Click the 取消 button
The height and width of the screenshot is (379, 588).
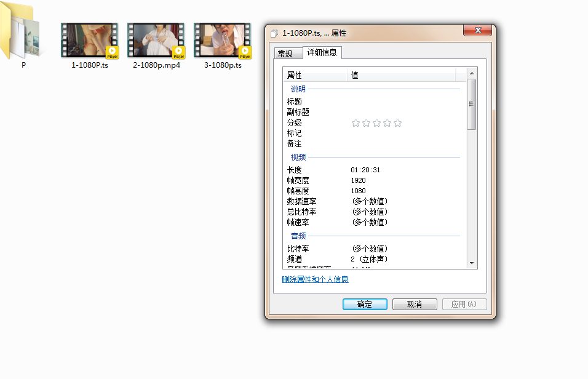point(415,304)
